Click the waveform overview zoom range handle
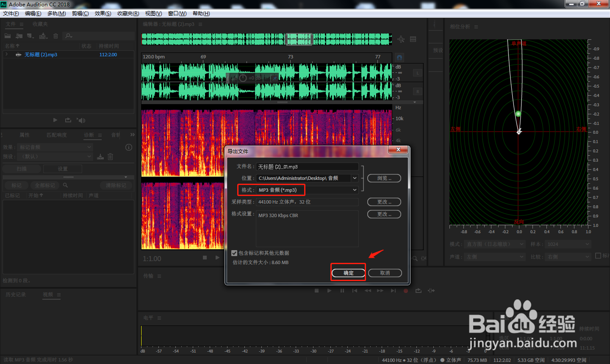Screen dimensions: 610x364 (299, 39)
